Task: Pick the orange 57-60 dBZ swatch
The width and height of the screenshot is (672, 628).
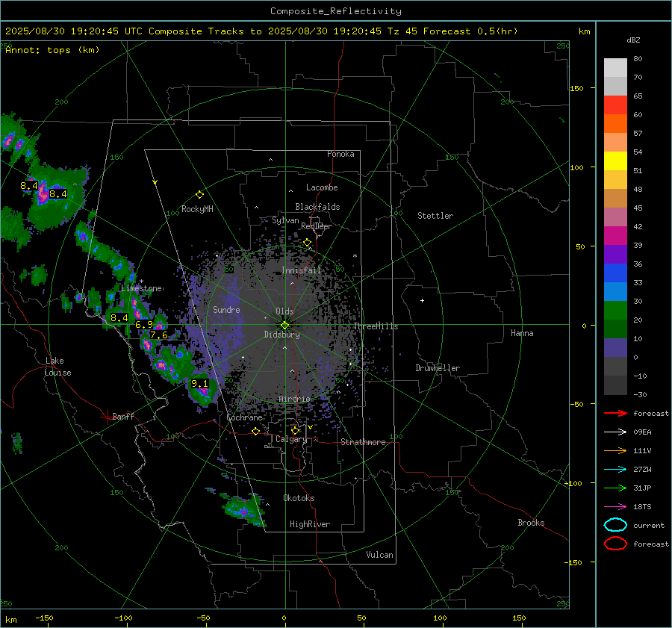Action: (615, 123)
